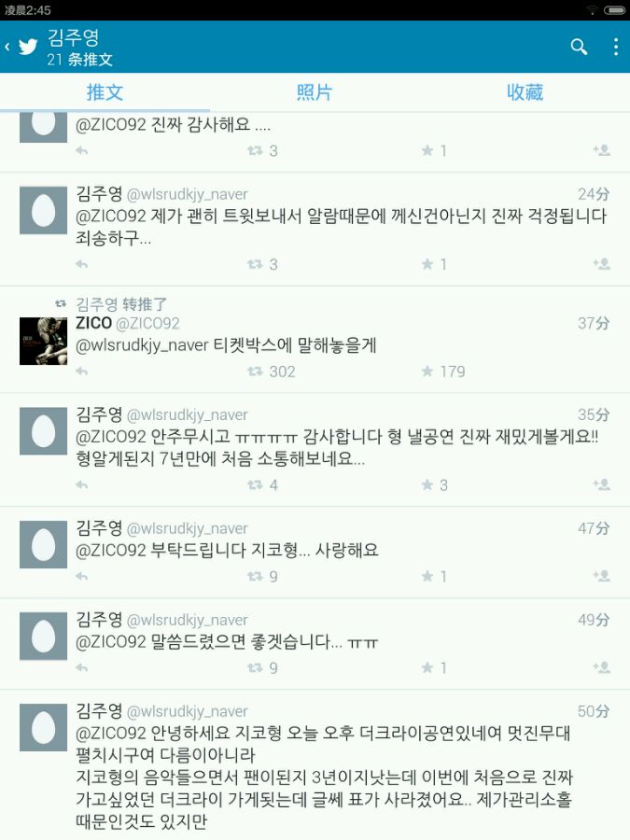Tap the Twitter bird back button
The image size is (630, 840).
tap(22, 48)
